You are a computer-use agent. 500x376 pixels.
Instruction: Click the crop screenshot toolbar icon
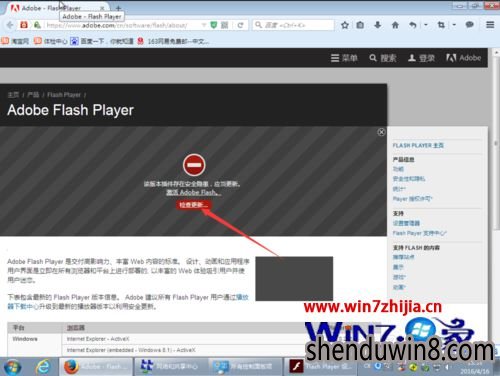point(441,25)
